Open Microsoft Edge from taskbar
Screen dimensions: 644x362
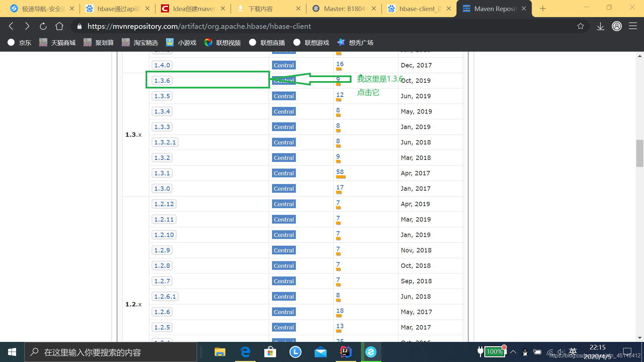pos(245,352)
